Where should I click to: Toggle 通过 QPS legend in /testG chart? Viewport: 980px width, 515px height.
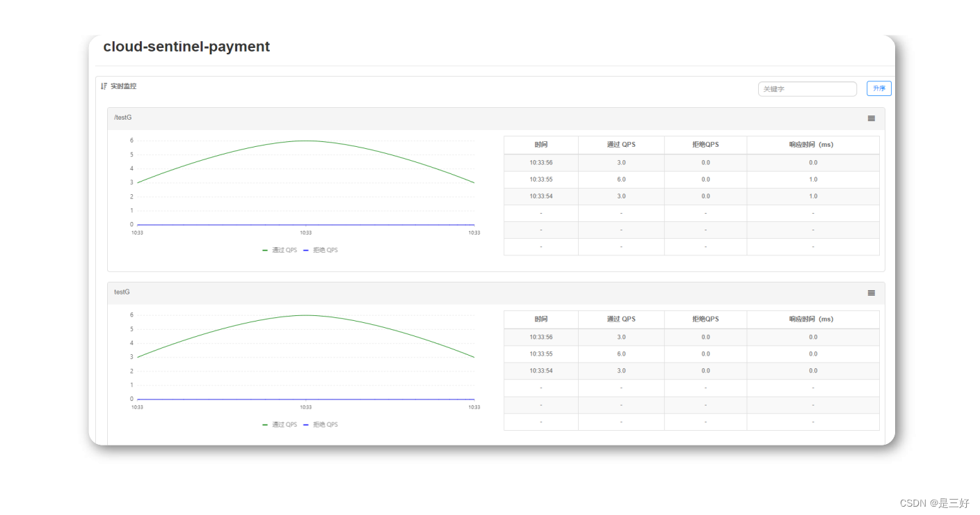[x=280, y=250]
